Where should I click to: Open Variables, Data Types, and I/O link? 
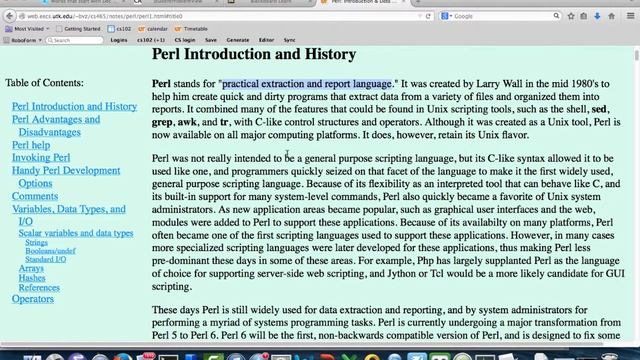69,215
